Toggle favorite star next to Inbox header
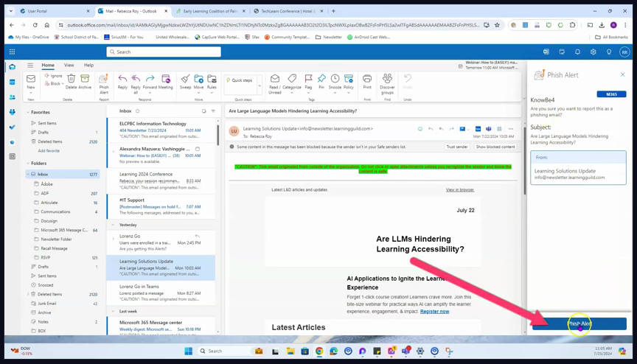 pyautogui.click(x=137, y=111)
